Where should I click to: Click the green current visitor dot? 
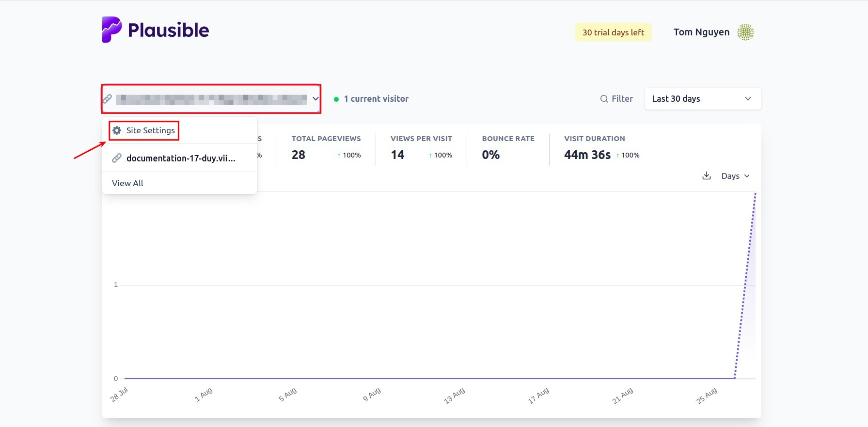(x=336, y=99)
